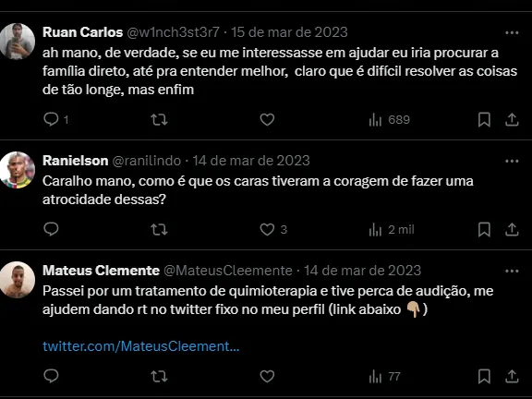View analytics showing 689 views
This screenshot has height=399, width=532.
coord(389,120)
